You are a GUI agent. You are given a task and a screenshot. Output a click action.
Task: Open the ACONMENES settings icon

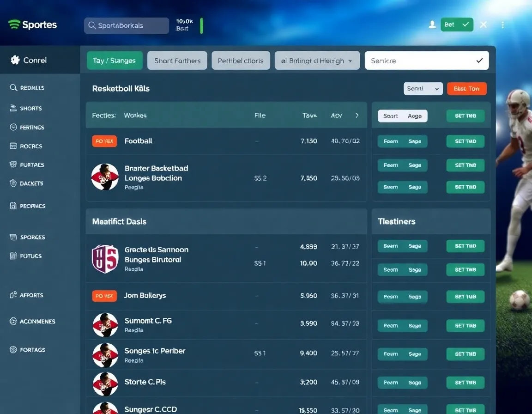coord(12,321)
